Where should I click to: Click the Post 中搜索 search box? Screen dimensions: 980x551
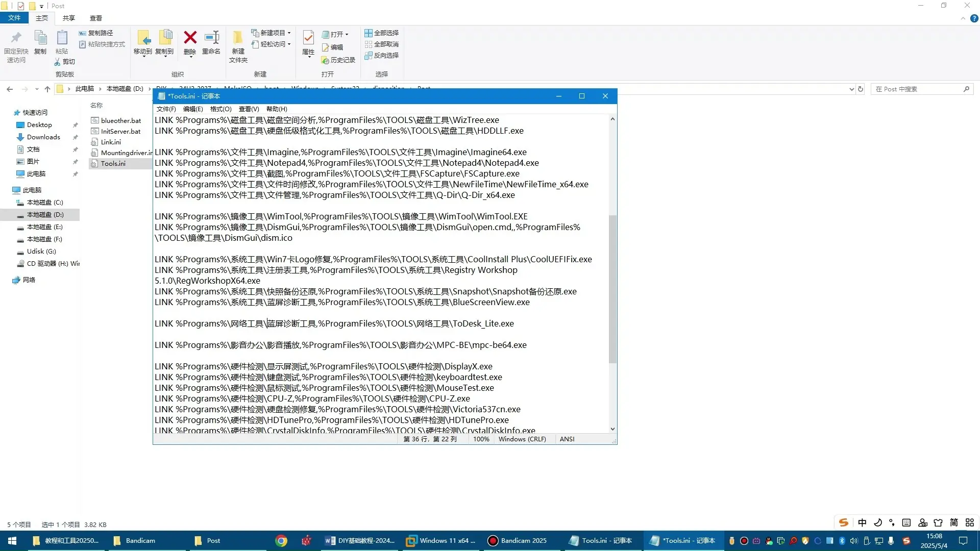[922, 89]
